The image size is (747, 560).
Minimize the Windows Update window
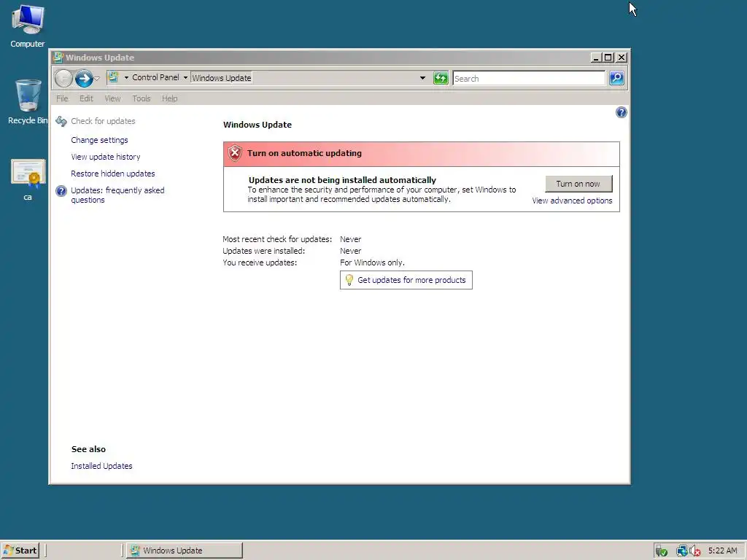click(595, 58)
